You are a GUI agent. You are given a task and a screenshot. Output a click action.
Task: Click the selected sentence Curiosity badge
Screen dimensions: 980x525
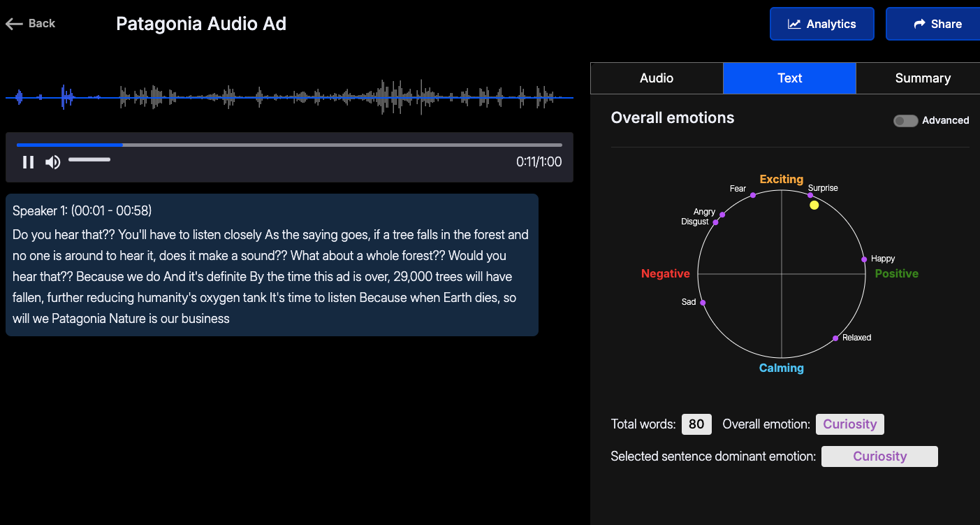tap(879, 456)
